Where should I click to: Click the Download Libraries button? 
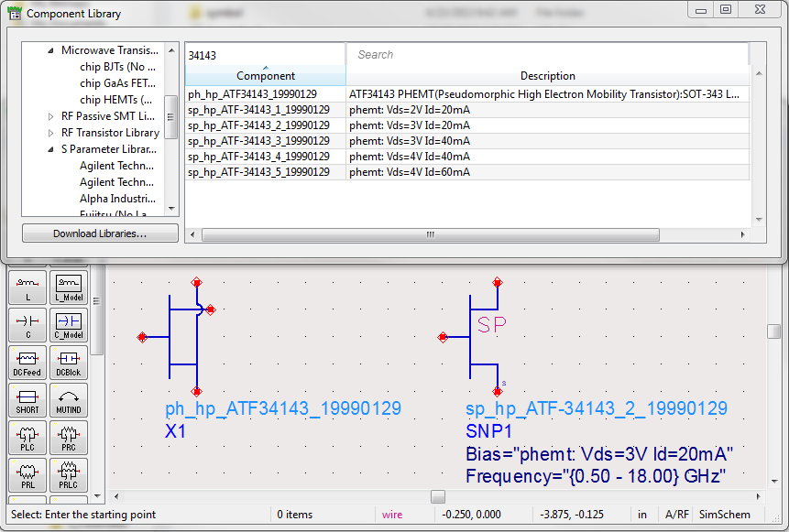[100, 233]
